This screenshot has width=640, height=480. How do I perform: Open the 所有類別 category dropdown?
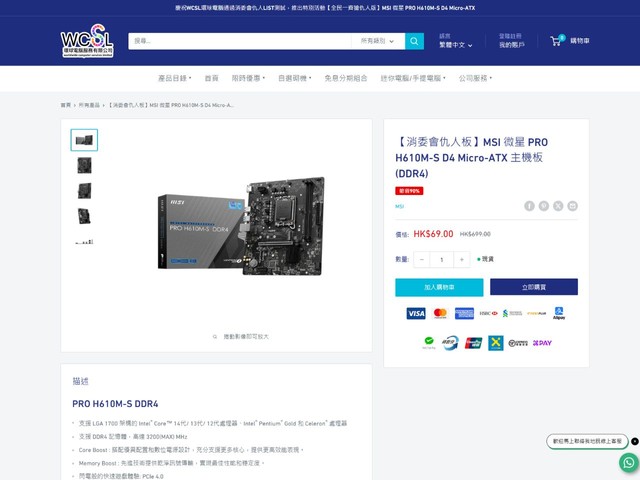[x=378, y=41]
